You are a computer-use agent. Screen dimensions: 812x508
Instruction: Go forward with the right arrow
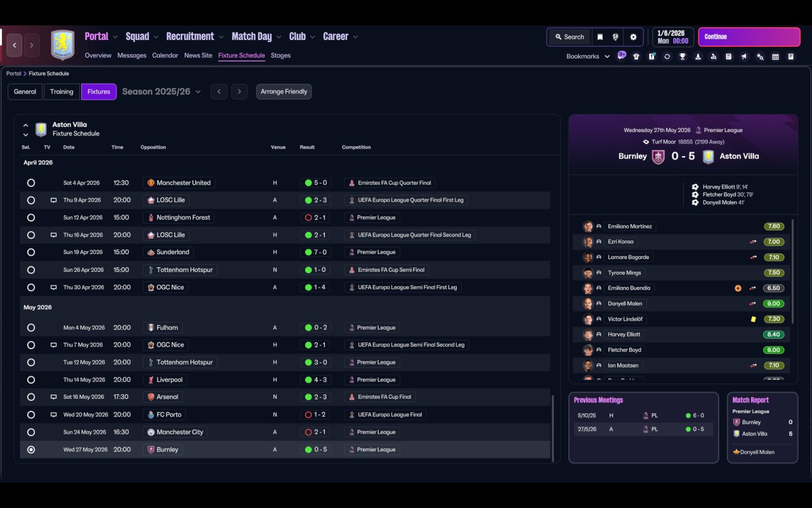[x=32, y=45]
